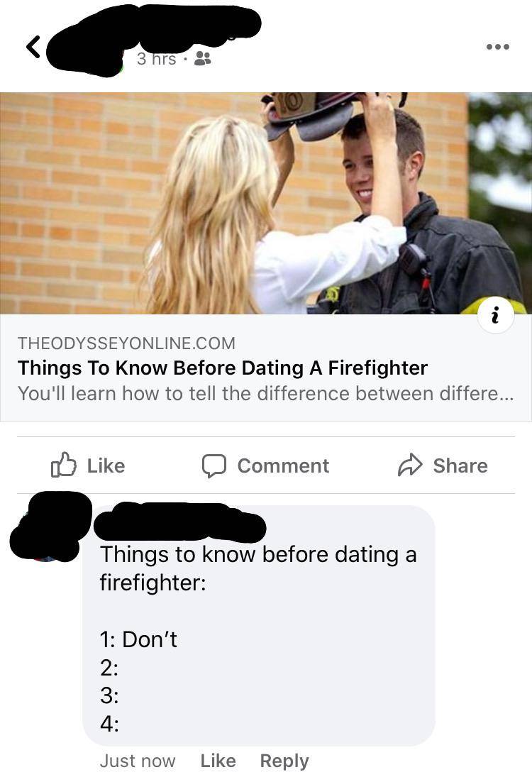Tap the '3 hrs' post timestamp

click(x=157, y=59)
